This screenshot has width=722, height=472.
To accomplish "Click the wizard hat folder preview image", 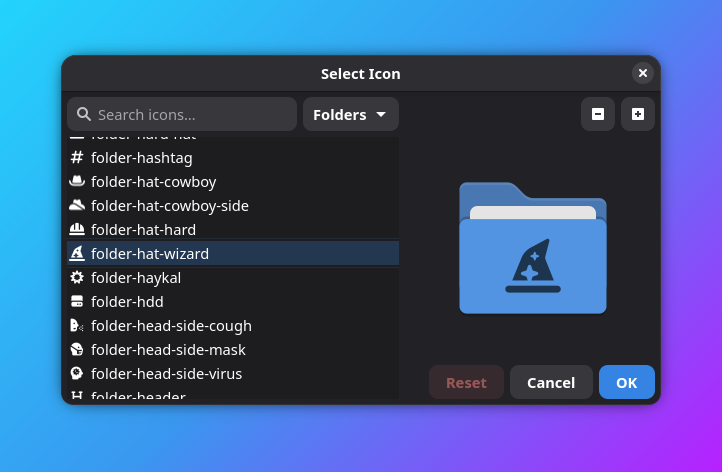I will [x=533, y=248].
